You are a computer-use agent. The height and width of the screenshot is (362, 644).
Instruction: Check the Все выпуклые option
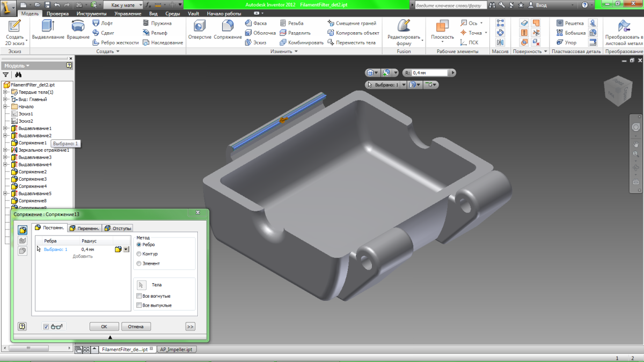140,305
